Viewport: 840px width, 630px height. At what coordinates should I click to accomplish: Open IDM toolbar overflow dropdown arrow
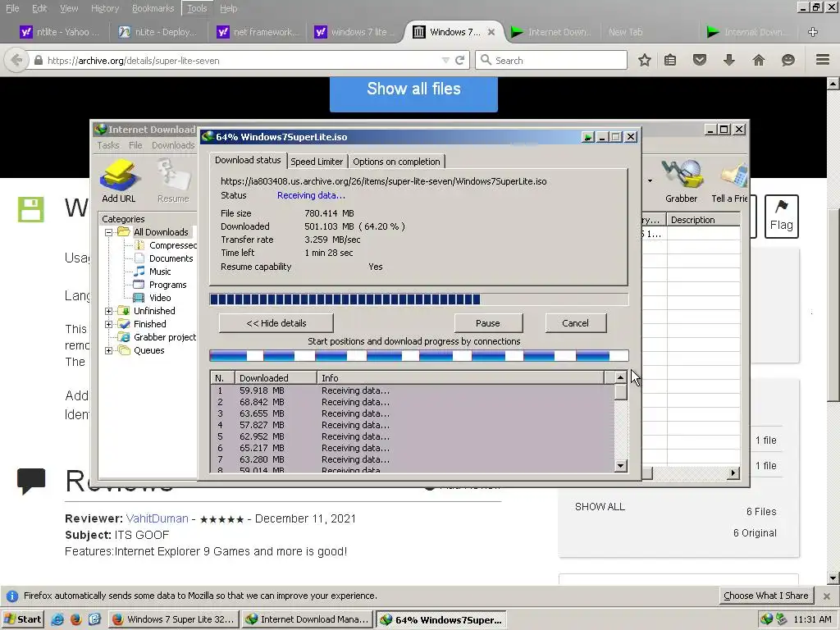tap(650, 180)
